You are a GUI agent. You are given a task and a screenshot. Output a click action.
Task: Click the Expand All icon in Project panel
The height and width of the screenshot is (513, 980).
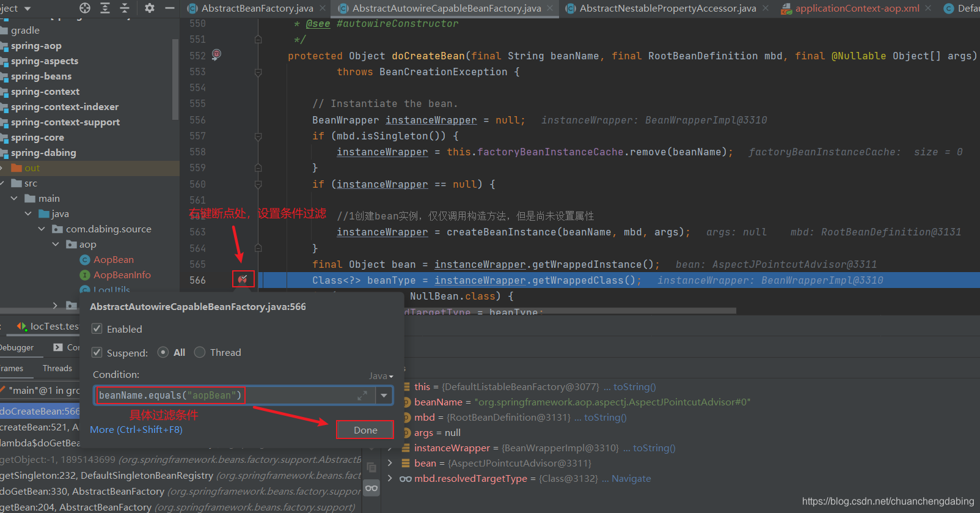pos(105,8)
